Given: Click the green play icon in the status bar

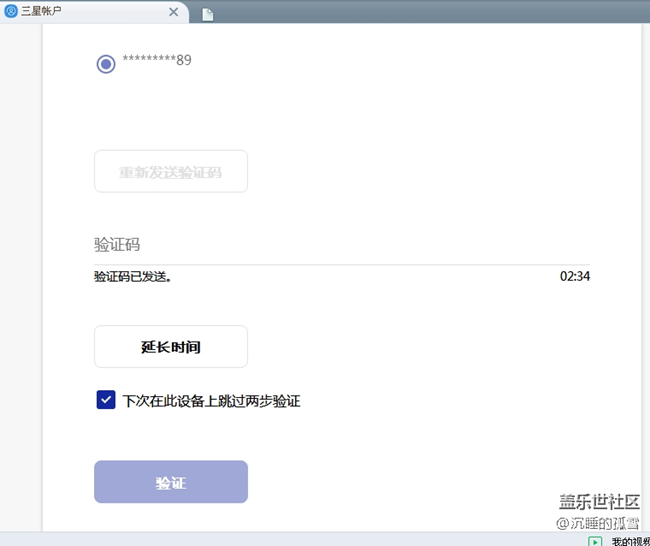Looking at the screenshot, I should 595,541.
